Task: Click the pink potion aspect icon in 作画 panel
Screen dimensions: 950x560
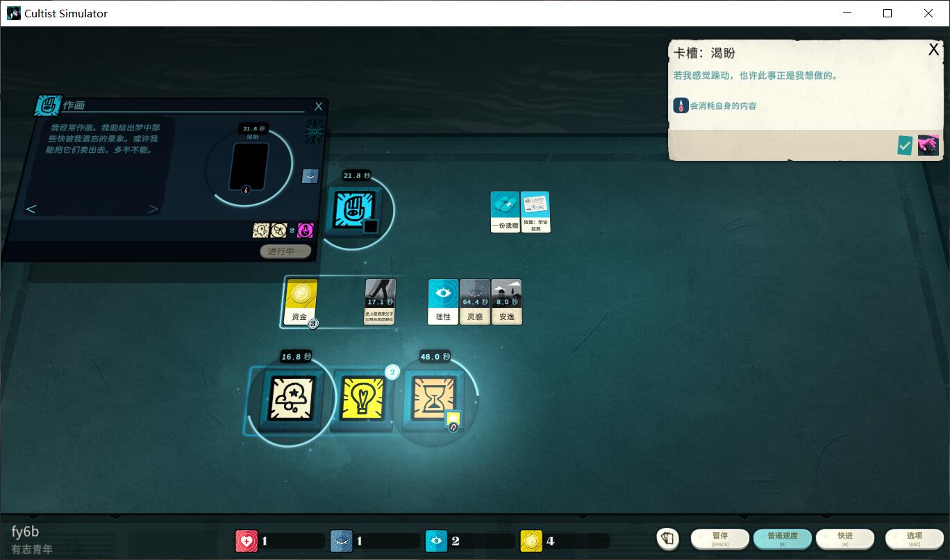Action: click(x=305, y=230)
